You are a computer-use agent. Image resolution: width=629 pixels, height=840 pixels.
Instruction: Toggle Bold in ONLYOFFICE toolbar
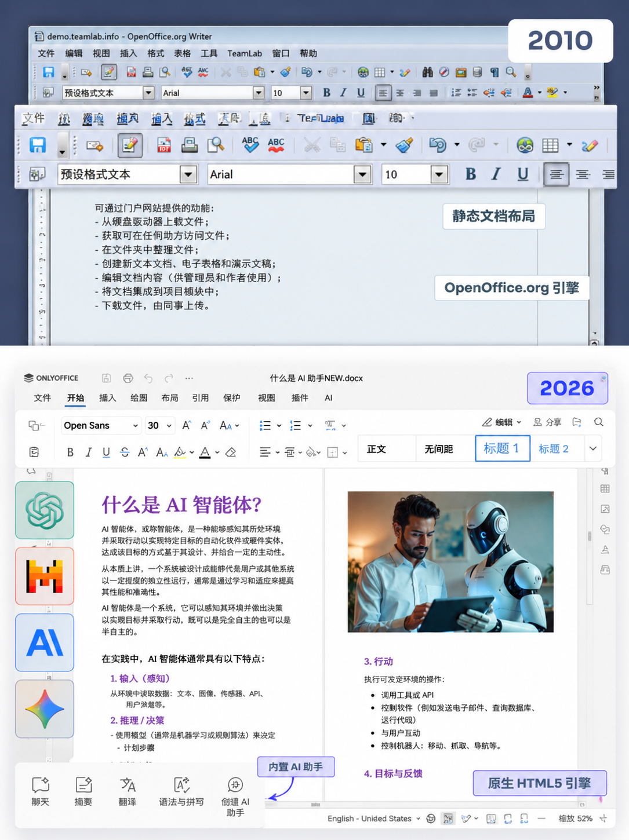(x=70, y=452)
